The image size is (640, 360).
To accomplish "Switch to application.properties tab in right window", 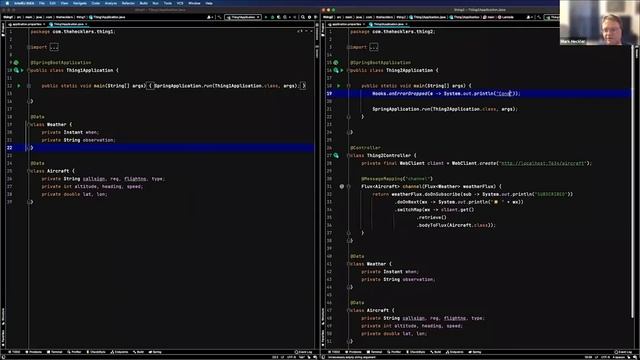I will 346,24.
